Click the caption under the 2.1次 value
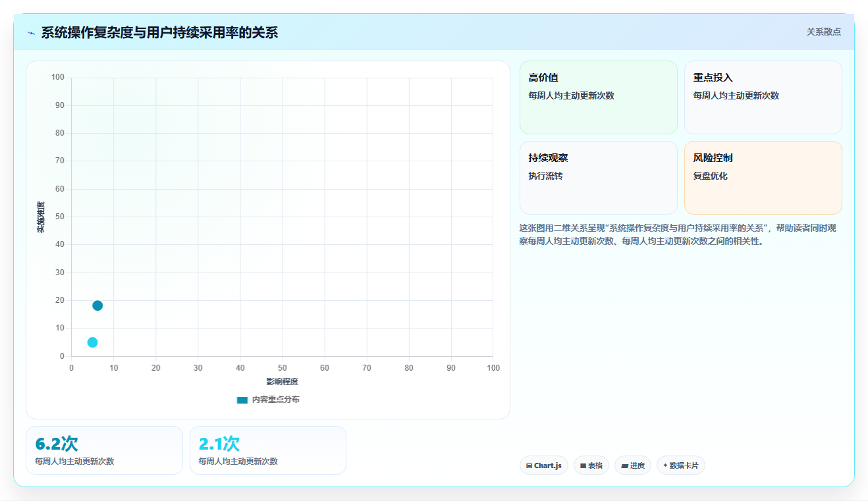868x501 pixels. 238,461
